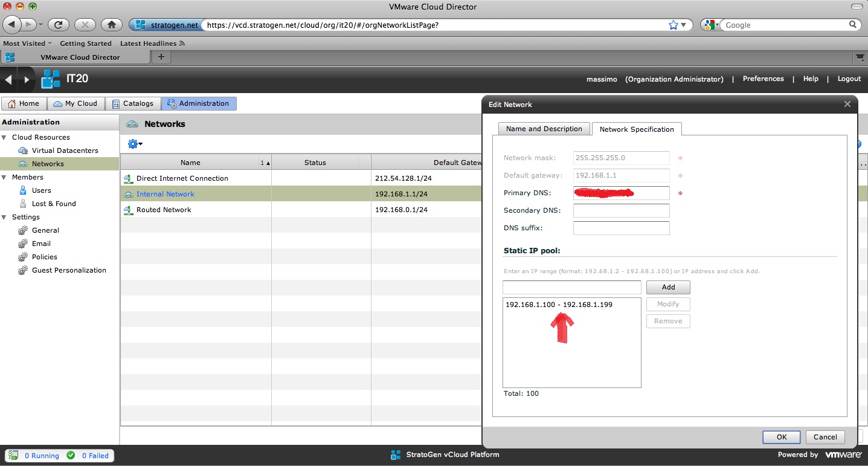Close the Edit Network dialog
Viewport: 868px width, 466px height.
[847, 105]
